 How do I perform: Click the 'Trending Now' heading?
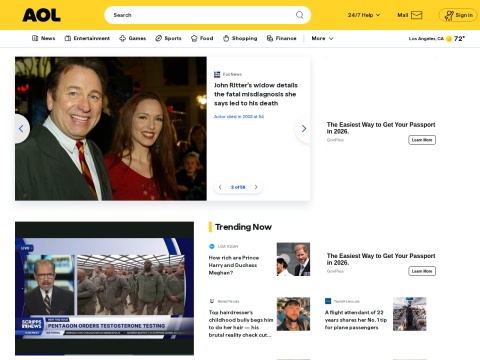point(243,227)
